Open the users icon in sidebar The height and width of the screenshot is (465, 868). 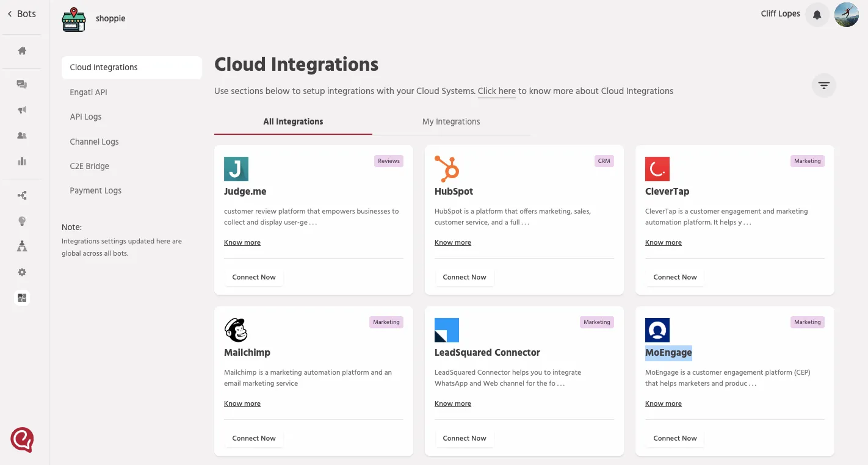22,135
